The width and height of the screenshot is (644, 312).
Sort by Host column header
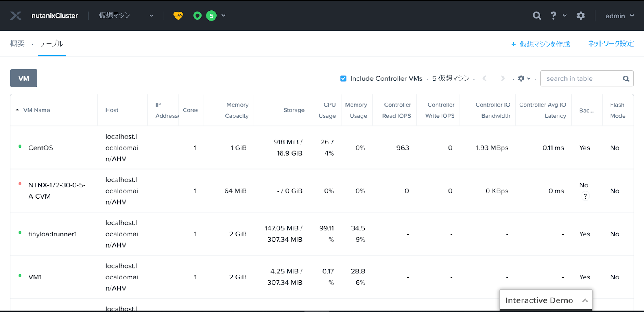(x=112, y=110)
